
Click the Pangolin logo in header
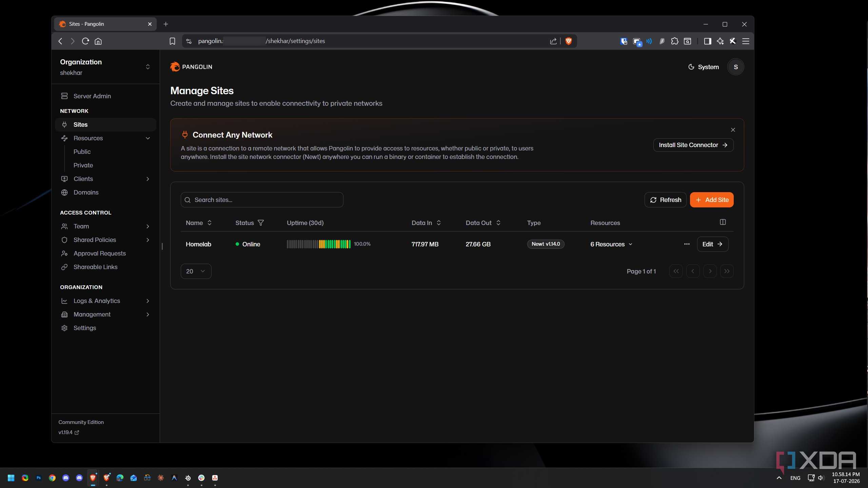pyautogui.click(x=191, y=67)
